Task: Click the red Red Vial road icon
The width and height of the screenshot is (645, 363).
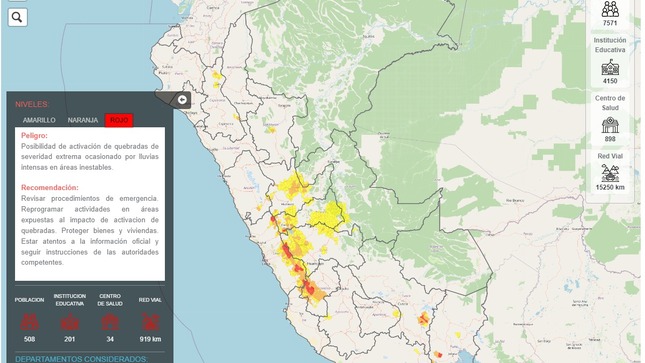Action: pos(150,322)
